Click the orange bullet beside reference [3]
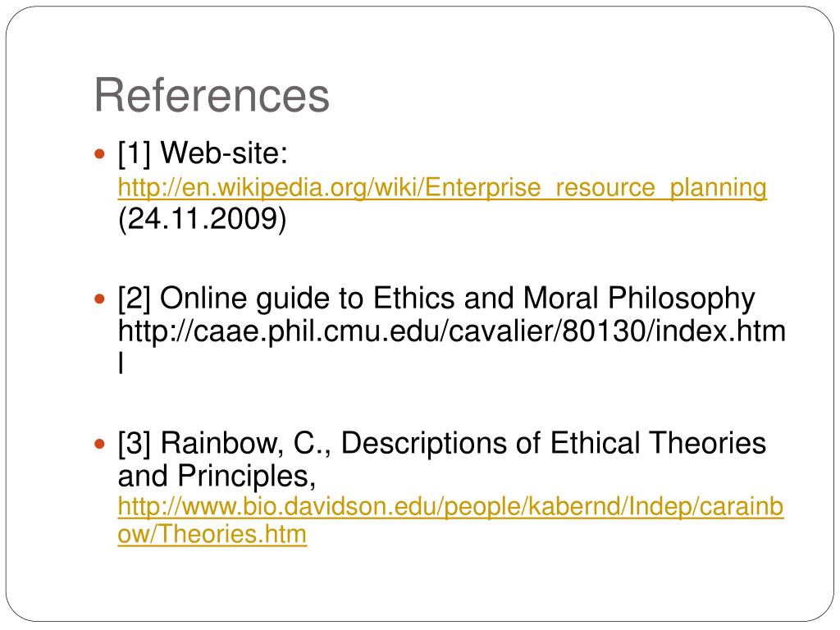Screen dimensions: 840x630 click(x=99, y=444)
